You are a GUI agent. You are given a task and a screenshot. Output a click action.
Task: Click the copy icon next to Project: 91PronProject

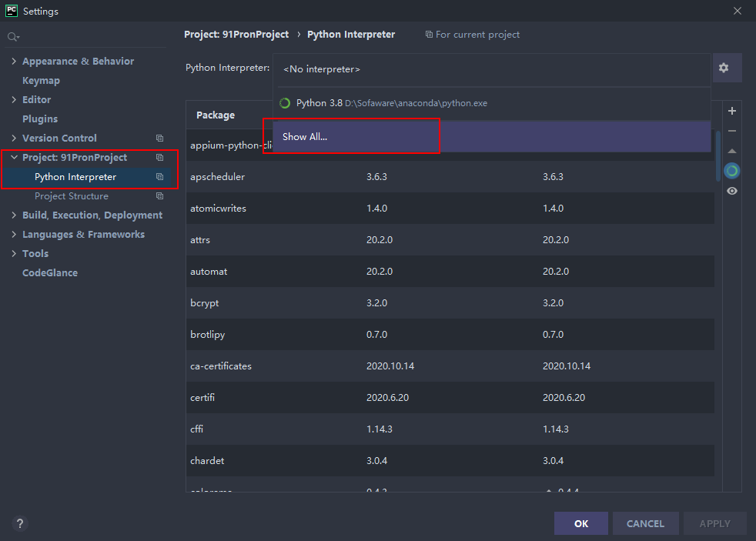coord(159,158)
